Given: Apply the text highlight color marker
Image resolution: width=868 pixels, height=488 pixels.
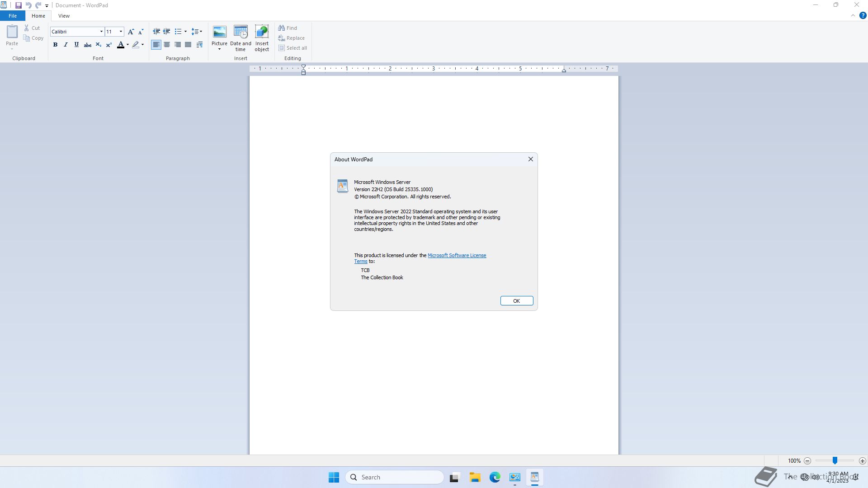Looking at the screenshot, I should click(x=135, y=45).
